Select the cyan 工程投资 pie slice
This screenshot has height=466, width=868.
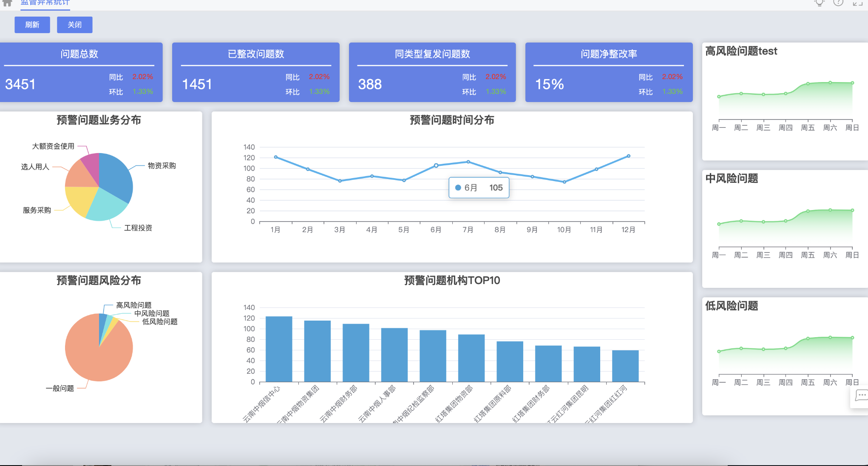(x=106, y=205)
